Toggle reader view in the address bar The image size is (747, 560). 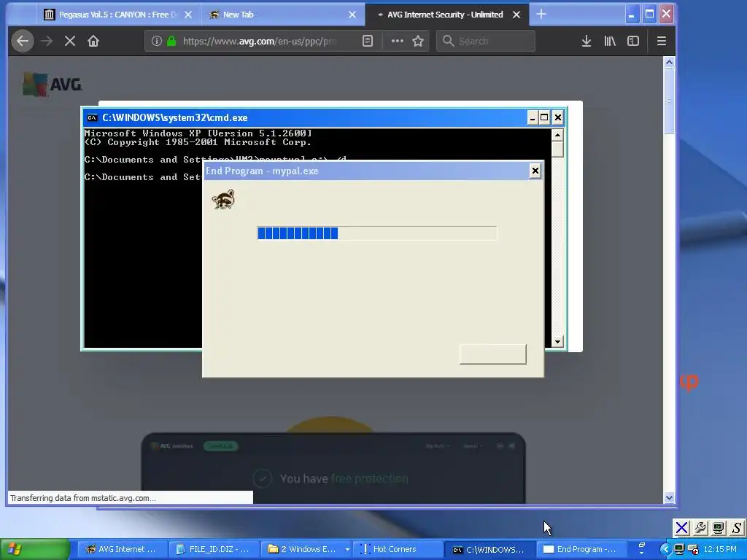368,41
